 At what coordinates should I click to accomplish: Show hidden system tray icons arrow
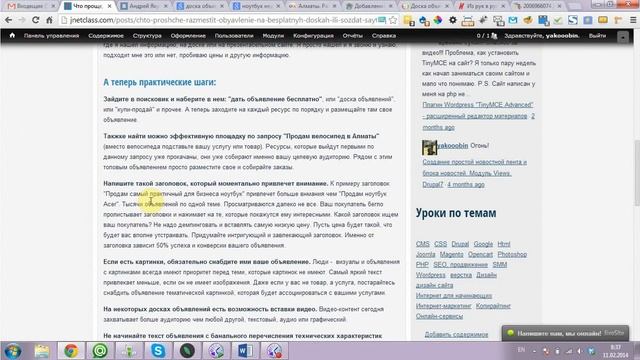[x=534, y=351]
